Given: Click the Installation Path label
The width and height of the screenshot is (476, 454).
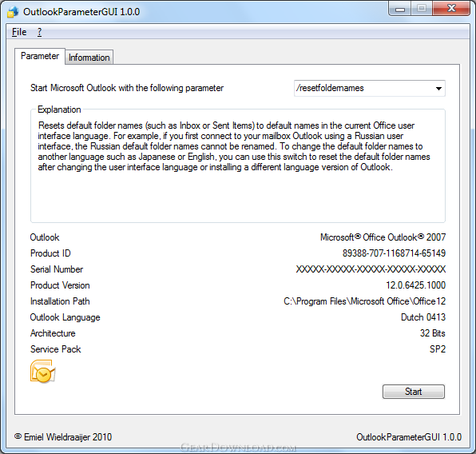Looking at the screenshot, I should pyautogui.click(x=60, y=301).
